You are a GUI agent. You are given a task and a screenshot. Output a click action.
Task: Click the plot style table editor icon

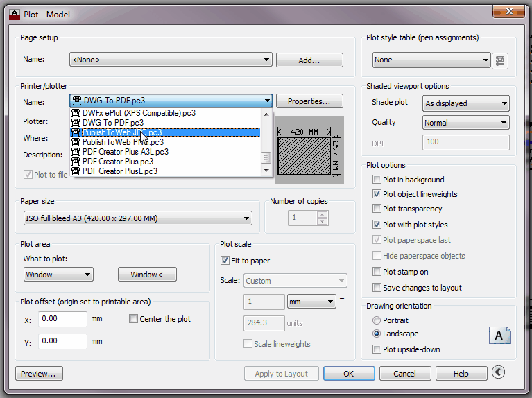500,60
